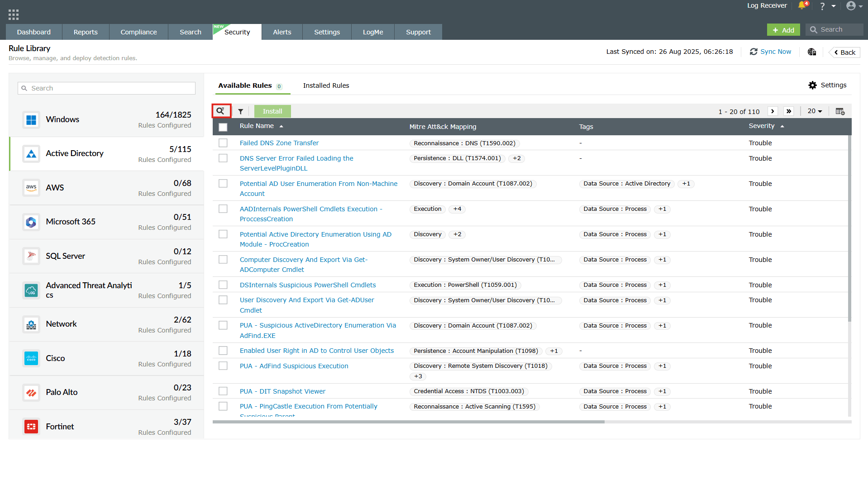
Task: Open the apps grid launcher icon
Action: [14, 14]
